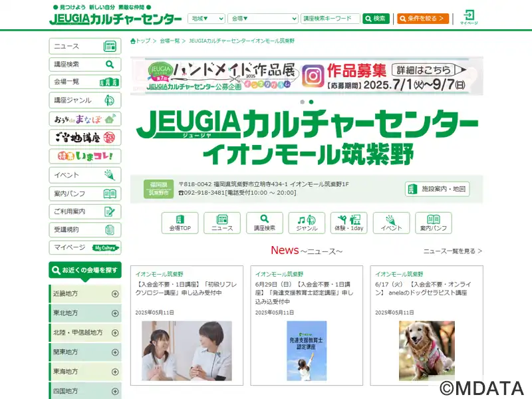Open 案内パンフ in the left sidebar

click(85, 194)
